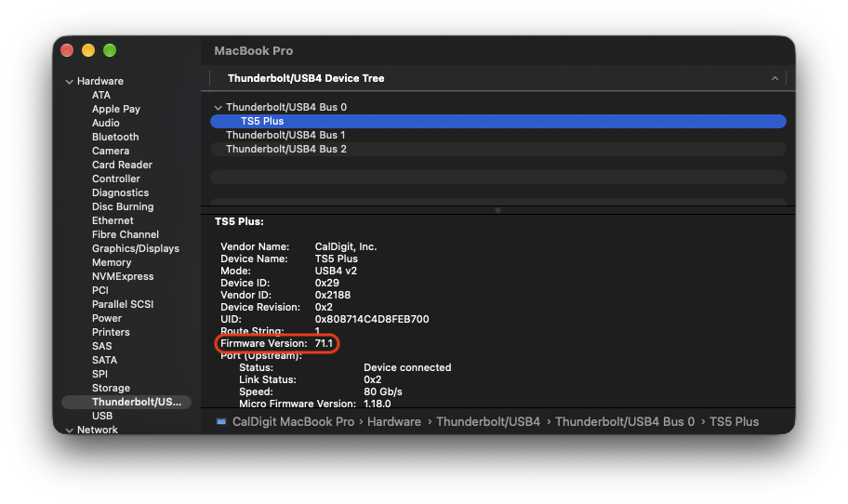Click the Device ID value 0x29
Screen dimensions: 848x504
pos(326,283)
